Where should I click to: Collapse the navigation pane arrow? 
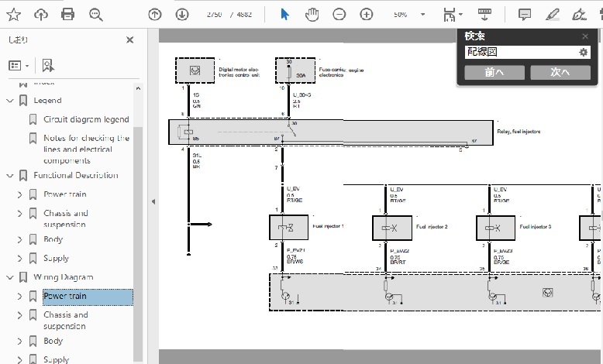pyautogui.click(x=153, y=201)
